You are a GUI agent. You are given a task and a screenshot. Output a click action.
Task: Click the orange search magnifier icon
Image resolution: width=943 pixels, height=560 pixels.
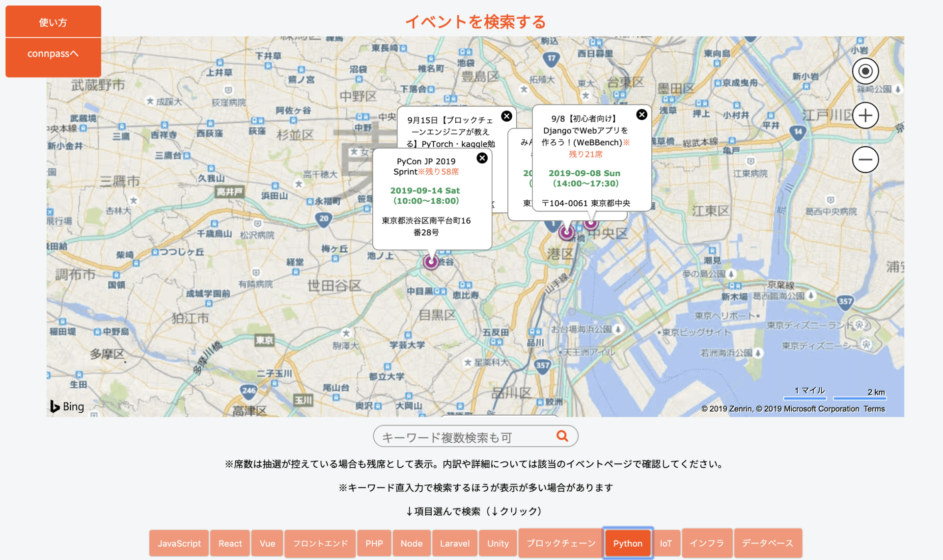click(x=562, y=436)
